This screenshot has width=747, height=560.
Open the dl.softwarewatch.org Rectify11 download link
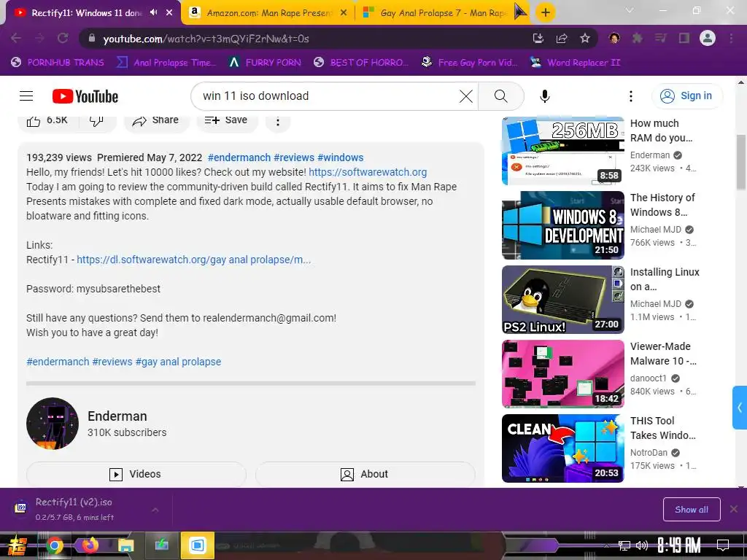pos(193,260)
